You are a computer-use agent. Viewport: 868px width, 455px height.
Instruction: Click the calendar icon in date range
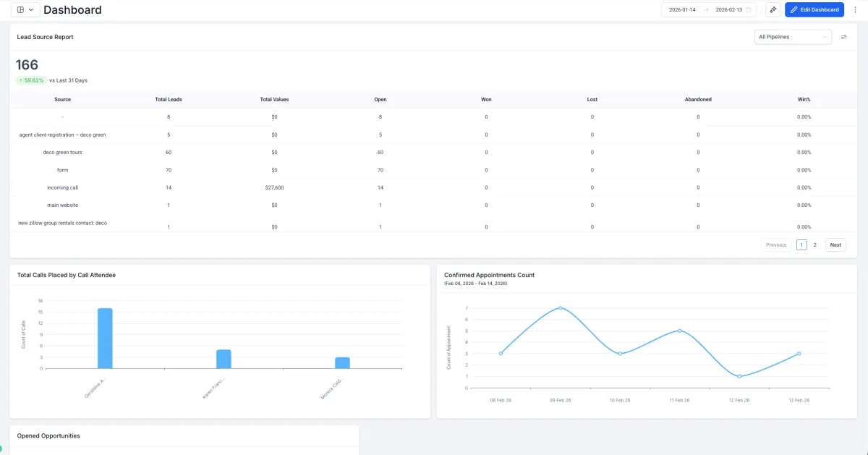pyautogui.click(x=749, y=9)
